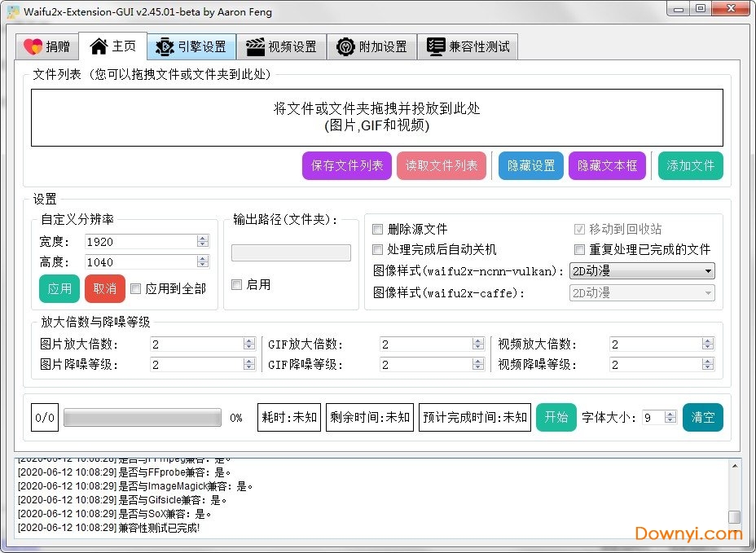Toggle the 应用到全部 apply-to-all checkbox
756x553 pixels.
(135, 289)
